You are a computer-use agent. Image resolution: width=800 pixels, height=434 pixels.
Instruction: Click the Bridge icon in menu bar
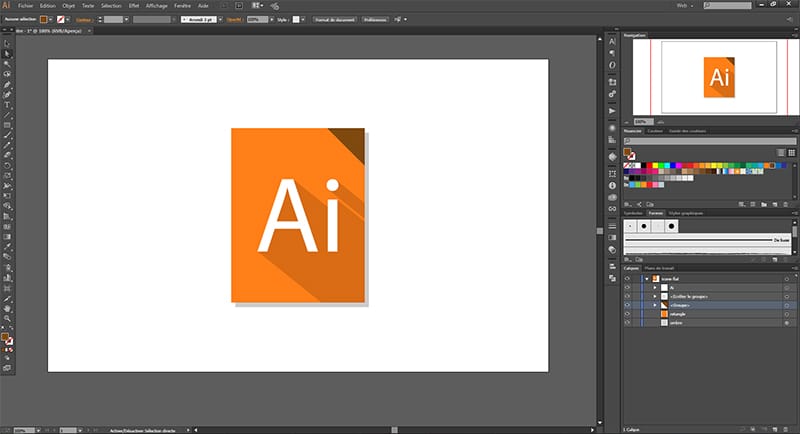(239, 6)
